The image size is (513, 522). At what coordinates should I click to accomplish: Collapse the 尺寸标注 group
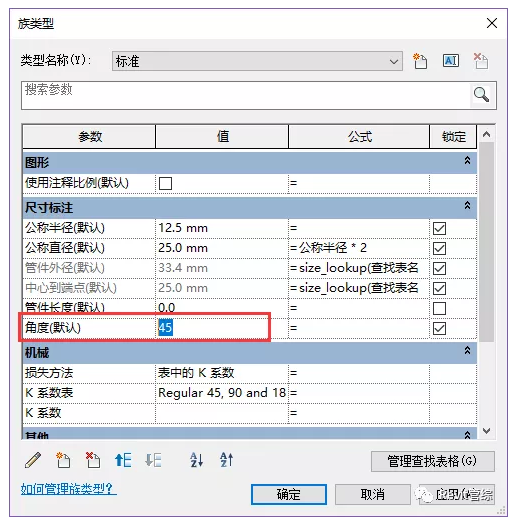(467, 206)
